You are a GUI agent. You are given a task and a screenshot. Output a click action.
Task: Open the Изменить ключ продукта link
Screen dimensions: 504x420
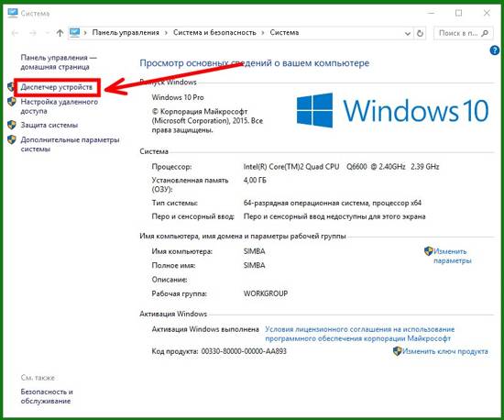pos(444,351)
